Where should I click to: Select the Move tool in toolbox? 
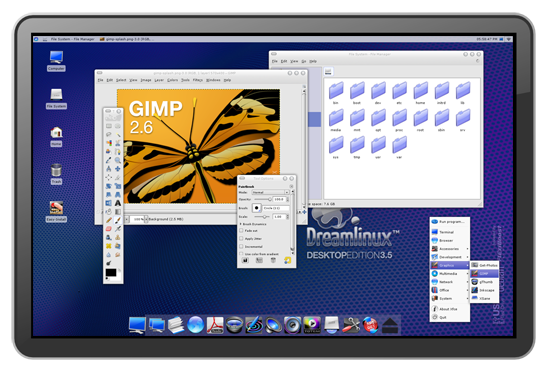[118, 169]
